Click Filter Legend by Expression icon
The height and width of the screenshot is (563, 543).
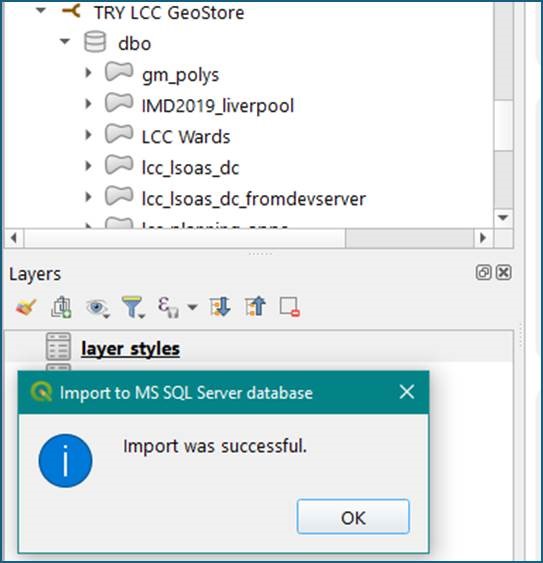pos(168,307)
